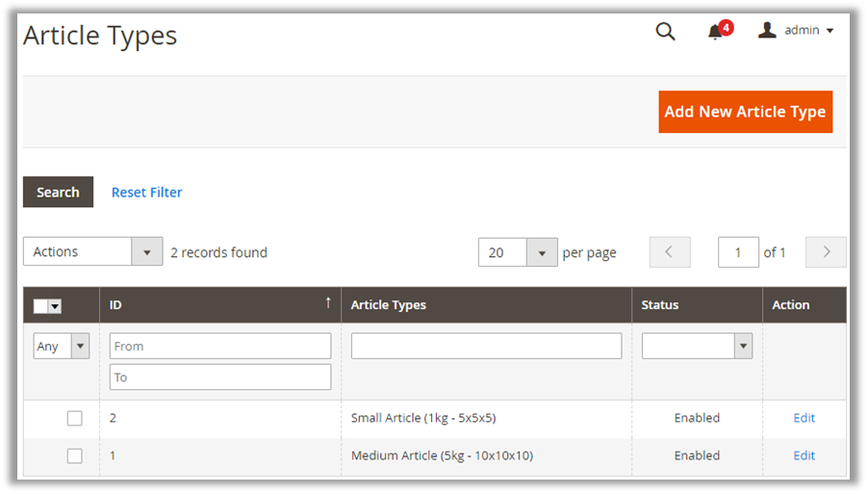This screenshot has height=494, width=868.
Task: Click the Reset Filter link
Action: [146, 193]
